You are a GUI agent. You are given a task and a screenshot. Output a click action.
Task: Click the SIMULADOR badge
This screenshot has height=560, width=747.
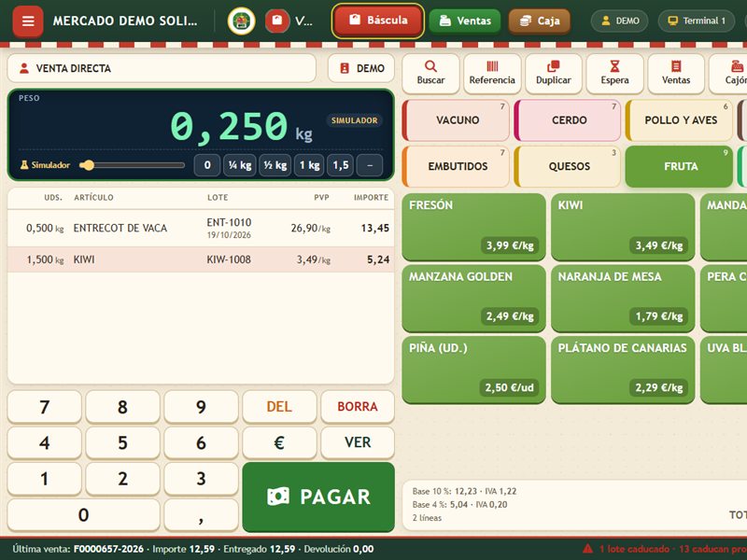coord(354,120)
